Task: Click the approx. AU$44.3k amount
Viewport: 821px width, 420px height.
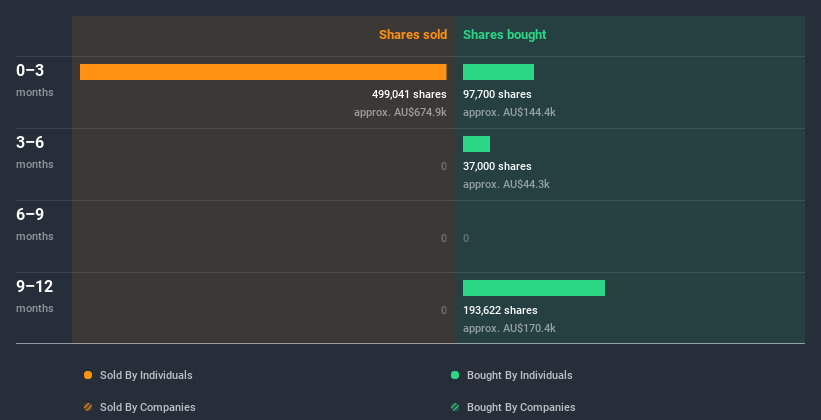Action: (x=506, y=184)
